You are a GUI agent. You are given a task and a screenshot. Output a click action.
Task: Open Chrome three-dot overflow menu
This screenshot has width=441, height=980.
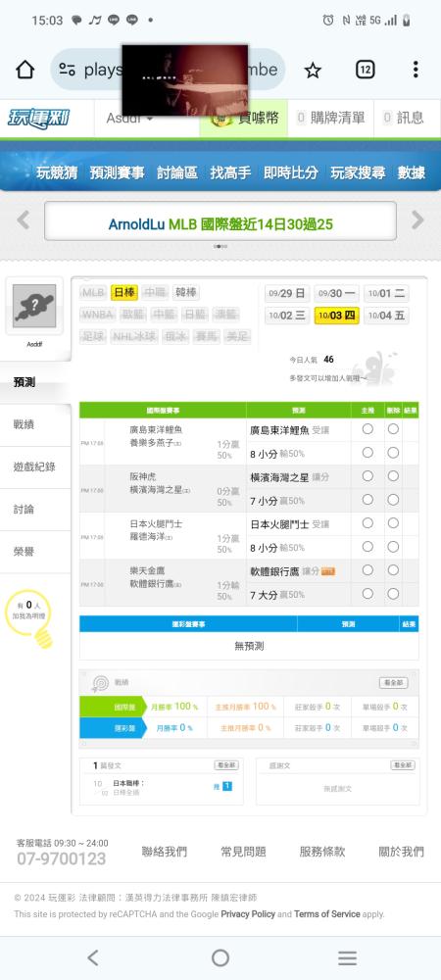(x=416, y=70)
